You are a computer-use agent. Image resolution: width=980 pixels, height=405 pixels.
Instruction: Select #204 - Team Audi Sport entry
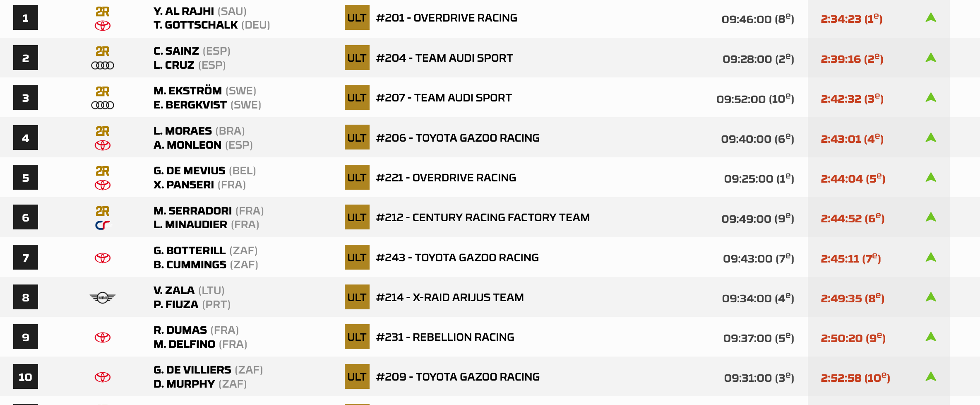click(444, 58)
